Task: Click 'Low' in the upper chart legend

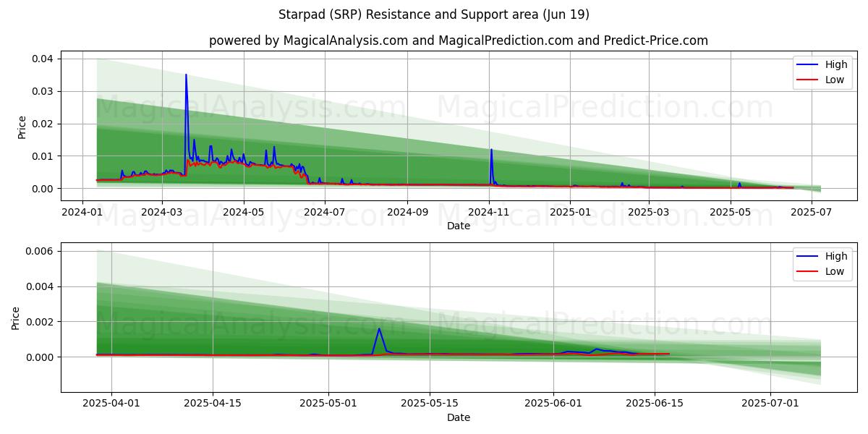Action: pyautogui.click(x=835, y=80)
